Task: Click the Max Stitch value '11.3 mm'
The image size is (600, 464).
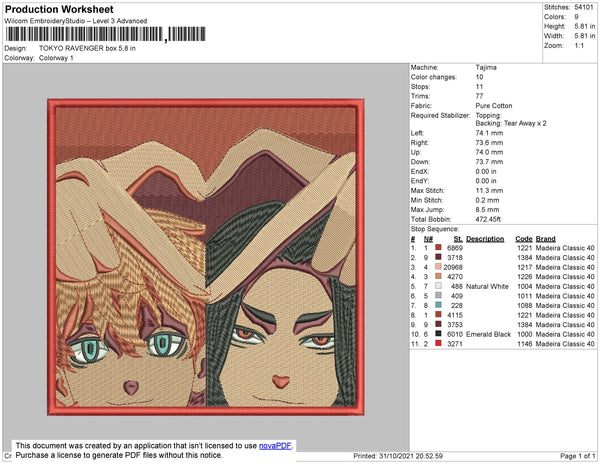Action: [489, 190]
